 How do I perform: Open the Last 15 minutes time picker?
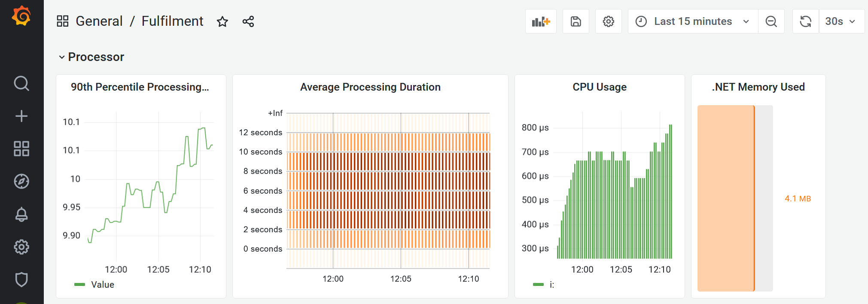[x=693, y=21]
